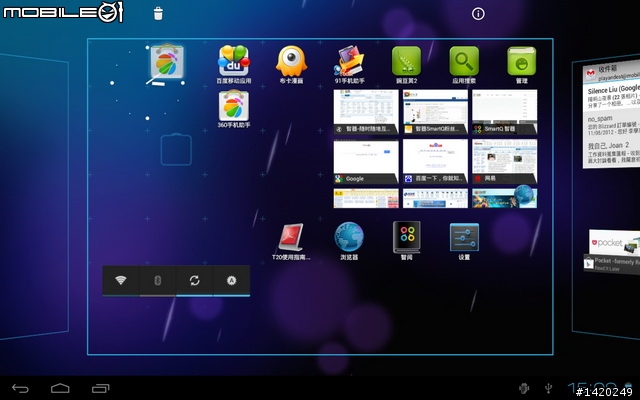Open the 管理 green smiley app

[522, 64]
